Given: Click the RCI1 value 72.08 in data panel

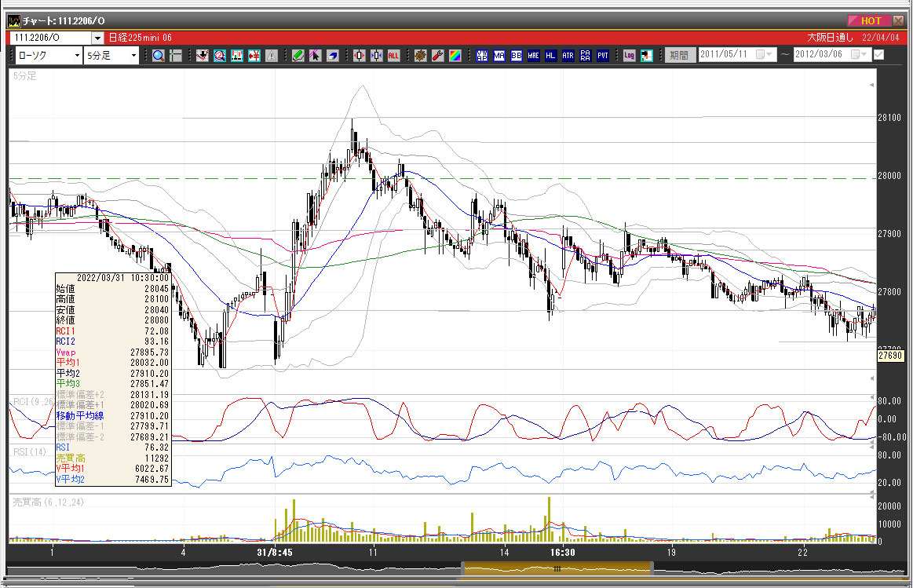Looking at the screenshot, I should click(x=157, y=331).
